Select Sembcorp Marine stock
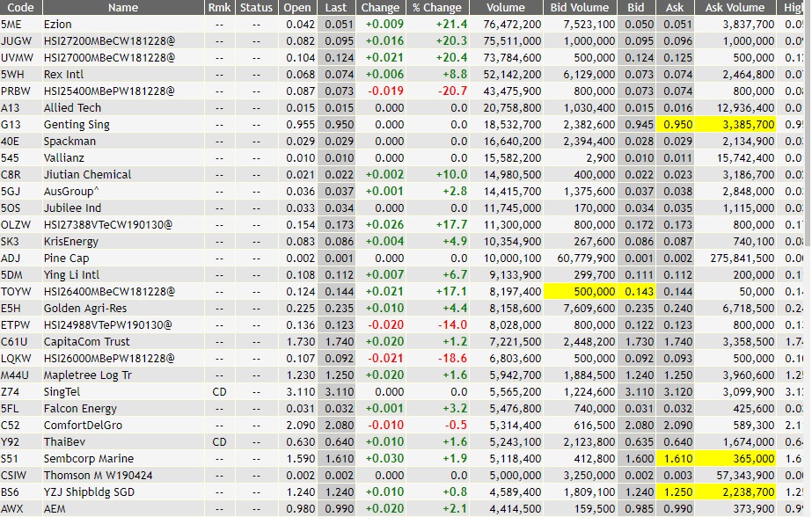 89,458
